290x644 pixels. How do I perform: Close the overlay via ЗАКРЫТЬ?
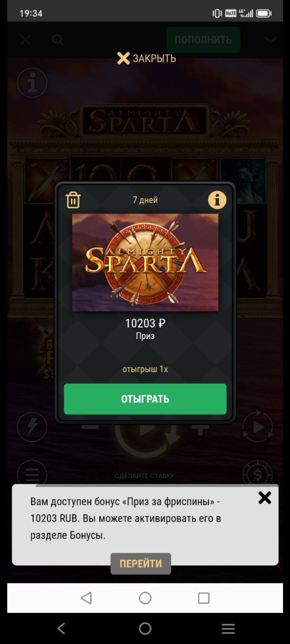[146, 58]
